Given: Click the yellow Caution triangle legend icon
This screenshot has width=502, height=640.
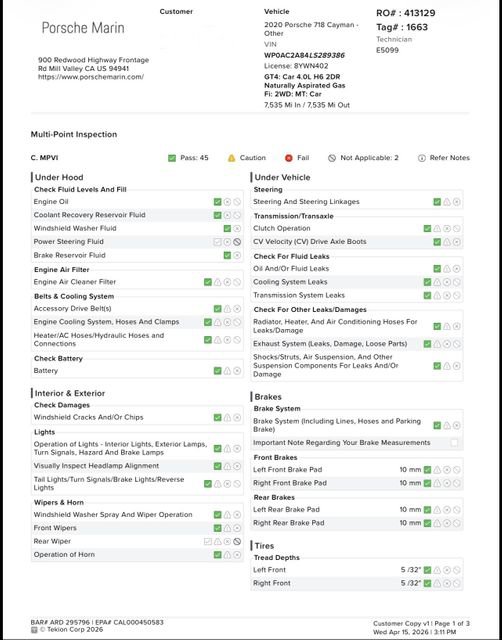Looking at the screenshot, I should 231,158.
